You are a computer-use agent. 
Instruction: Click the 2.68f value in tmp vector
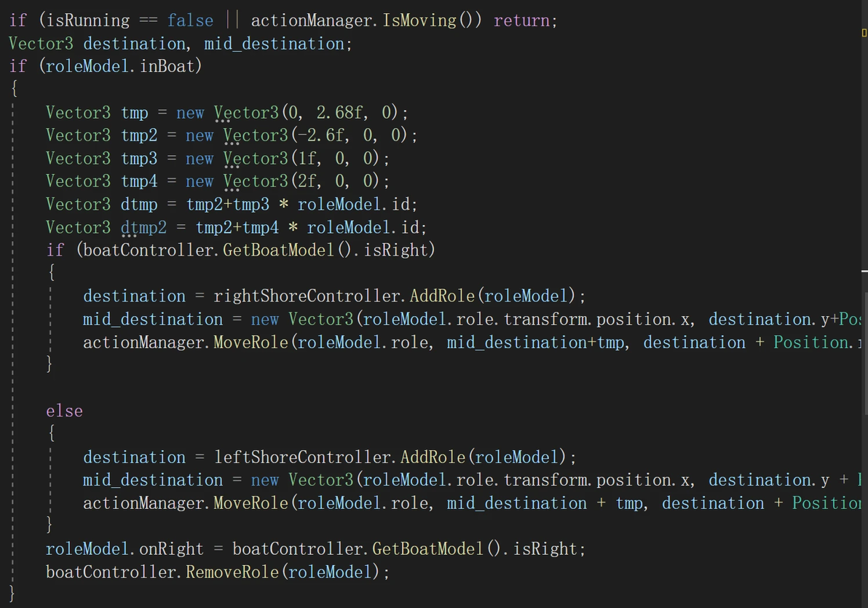339,112
